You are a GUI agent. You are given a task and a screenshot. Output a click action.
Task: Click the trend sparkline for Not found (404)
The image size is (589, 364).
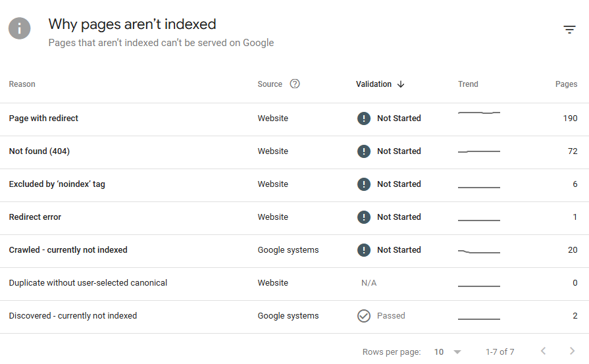pyautogui.click(x=479, y=151)
